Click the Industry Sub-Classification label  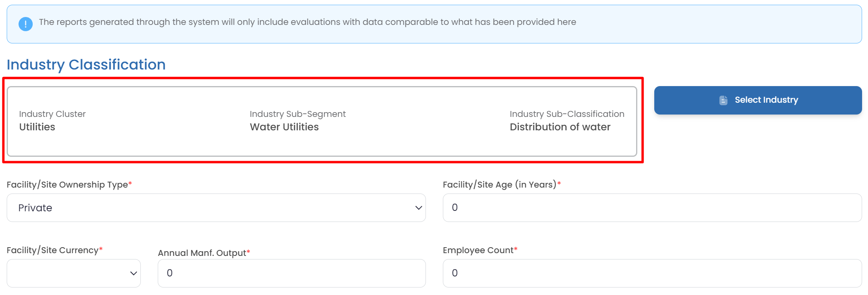pyautogui.click(x=567, y=114)
